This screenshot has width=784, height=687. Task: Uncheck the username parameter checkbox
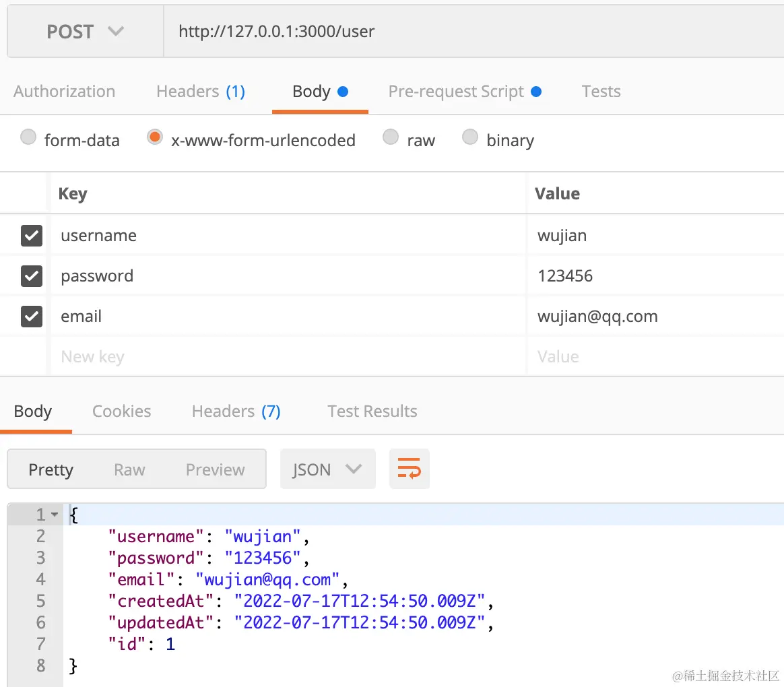(32, 236)
